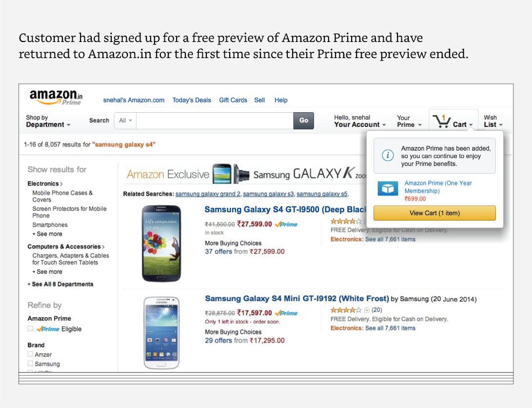The width and height of the screenshot is (532, 408).
Task: Open the Your Account dropdown
Action: pyautogui.click(x=359, y=121)
